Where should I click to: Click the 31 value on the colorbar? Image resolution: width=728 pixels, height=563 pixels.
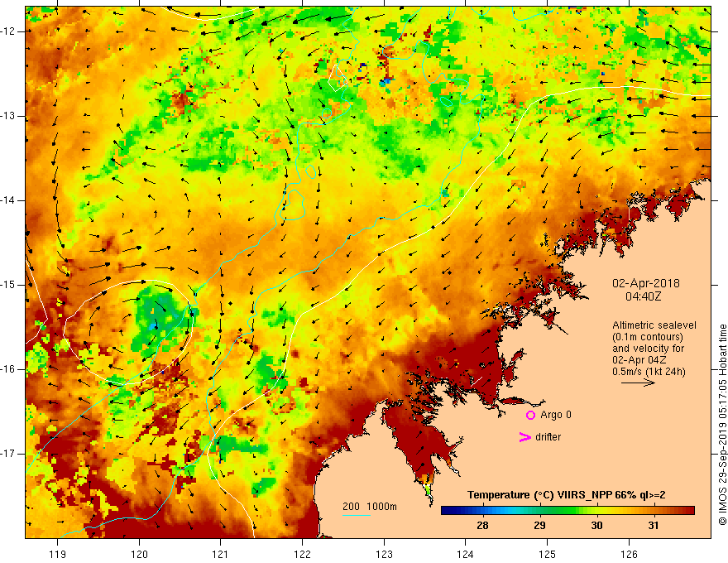pyautogui.click(x=654, y=526)
